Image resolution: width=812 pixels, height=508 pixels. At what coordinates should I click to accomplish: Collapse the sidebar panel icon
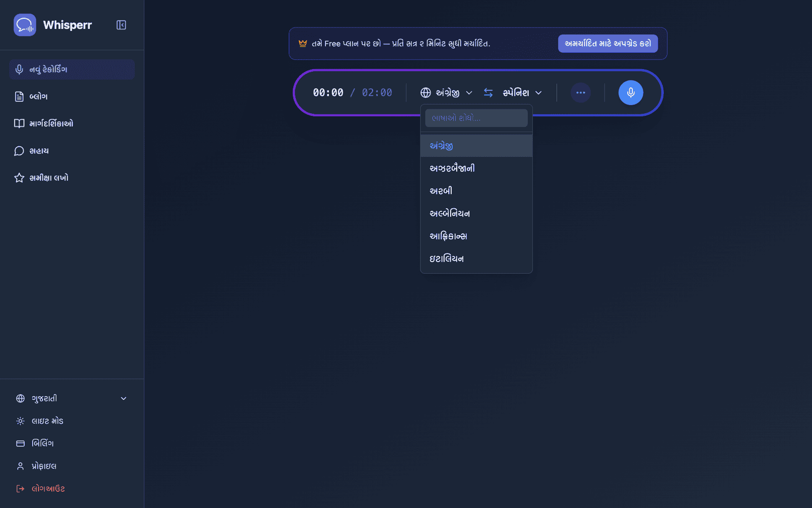[x=121, y=25]
